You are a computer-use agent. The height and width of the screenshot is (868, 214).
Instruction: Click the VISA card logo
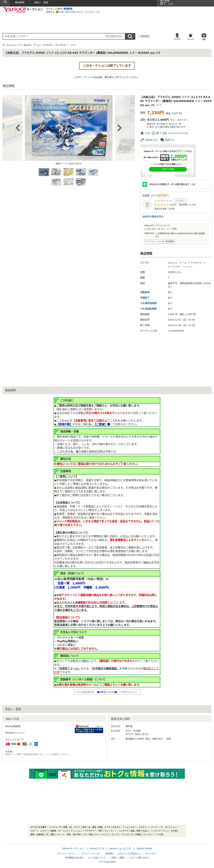[13, 744]
